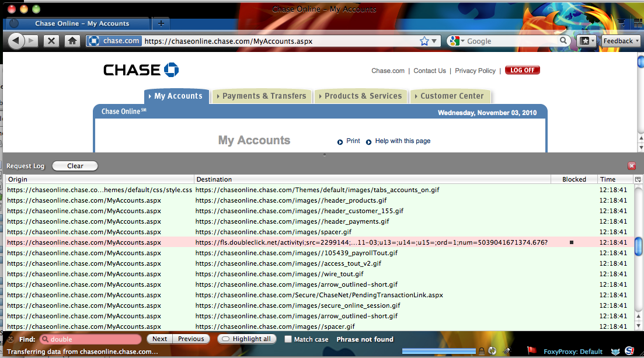Open a new tab with plus
The height and width of the screenshot is (358, 644).
[x=161, y=23]
